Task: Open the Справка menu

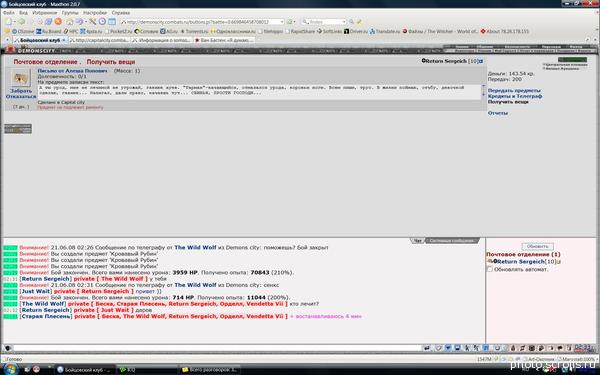Action: click(121, 13)
